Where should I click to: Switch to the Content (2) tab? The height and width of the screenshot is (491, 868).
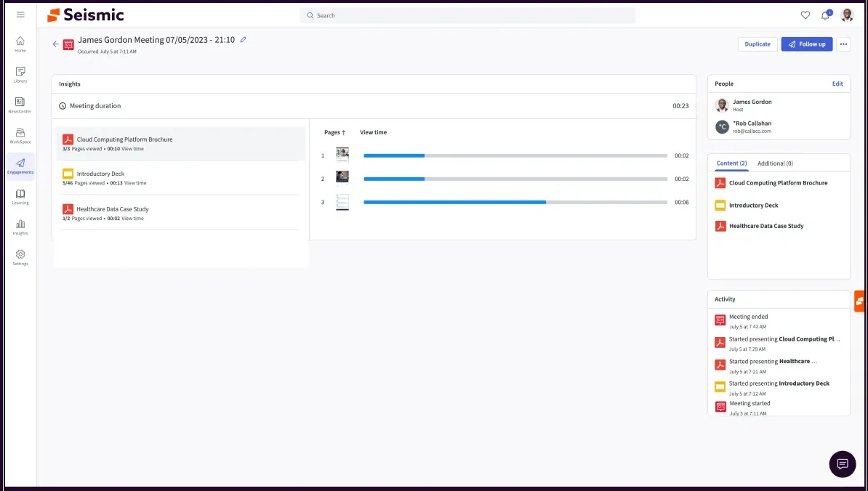[x=731, y=163]
